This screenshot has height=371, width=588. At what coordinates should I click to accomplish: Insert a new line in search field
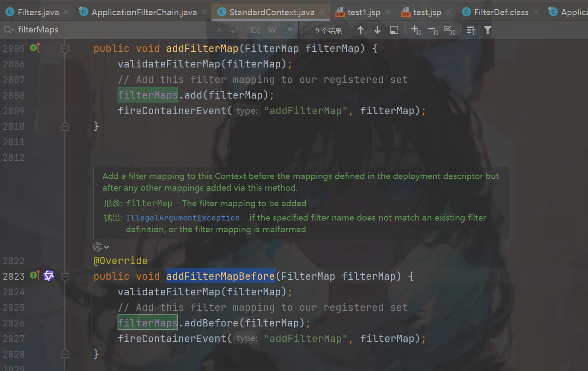[x=234, y=30]
